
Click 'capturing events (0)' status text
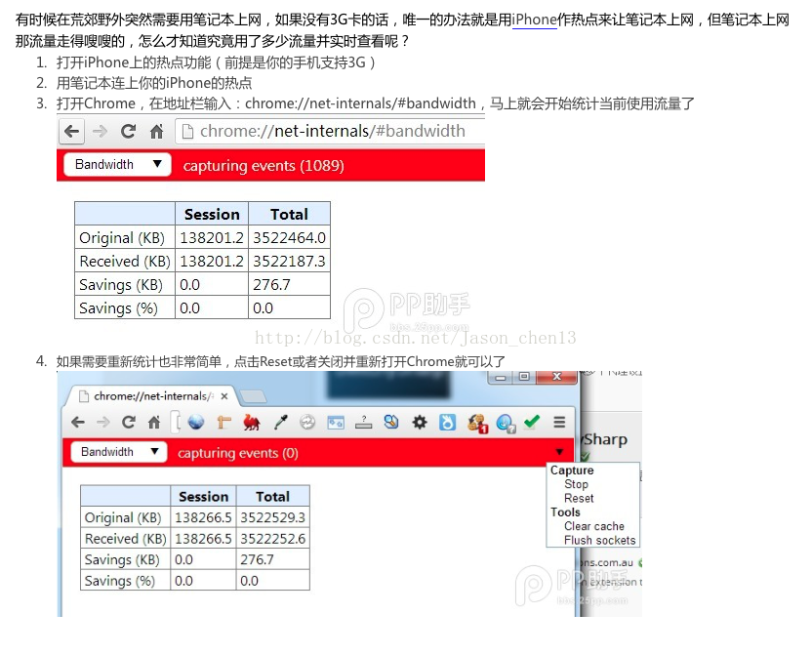[x=238, y=453]
